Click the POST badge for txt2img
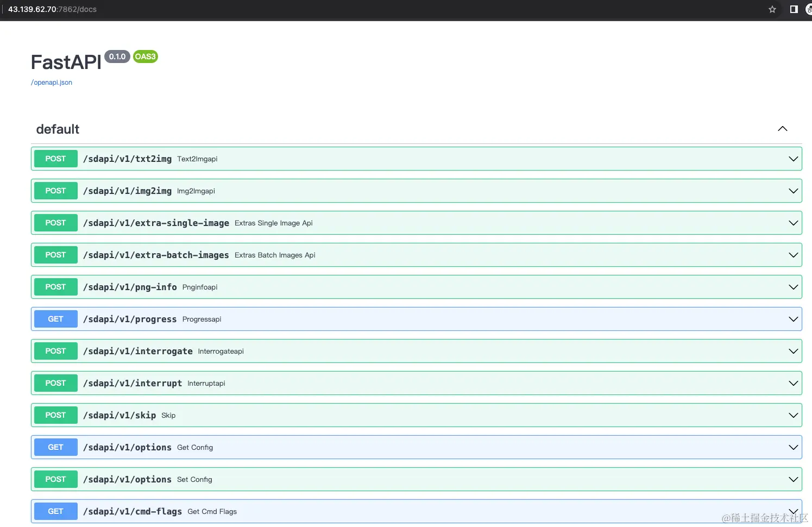The image size is (812, 527). [55, 159]
